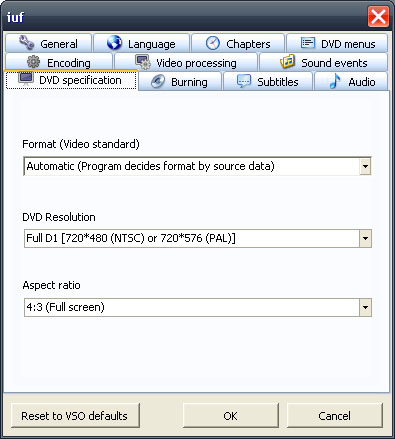The image size is (395, 439).
Task: Click the clock icon on Chapters tab
Action: (213, 43)
